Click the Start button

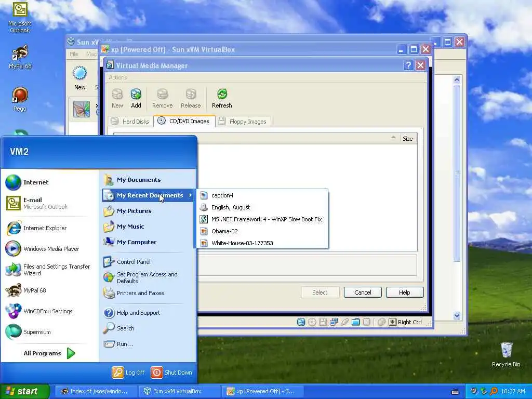[x=25, y=391]
